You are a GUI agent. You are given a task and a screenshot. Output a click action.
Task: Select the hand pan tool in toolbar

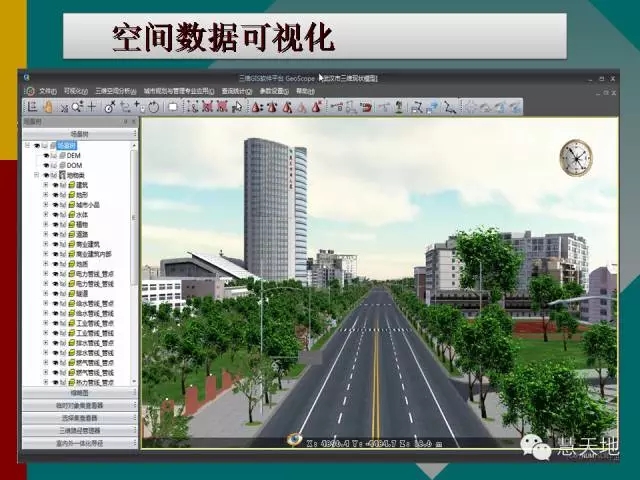coord(47,106)
